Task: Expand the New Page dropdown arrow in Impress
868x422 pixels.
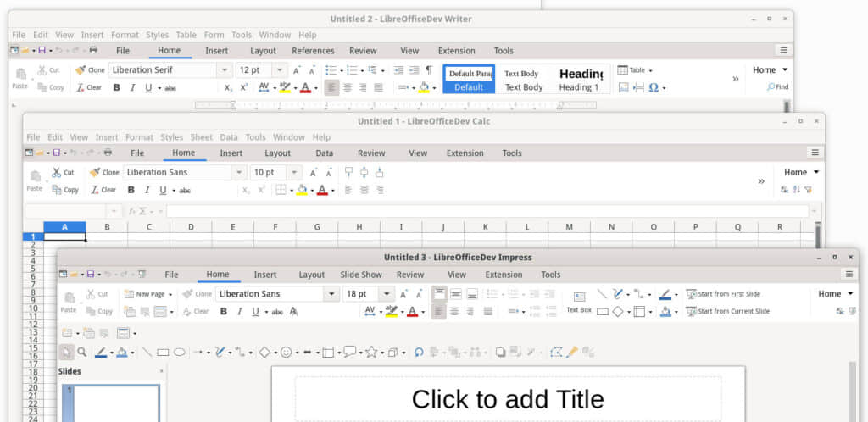Action: point(170,294)
